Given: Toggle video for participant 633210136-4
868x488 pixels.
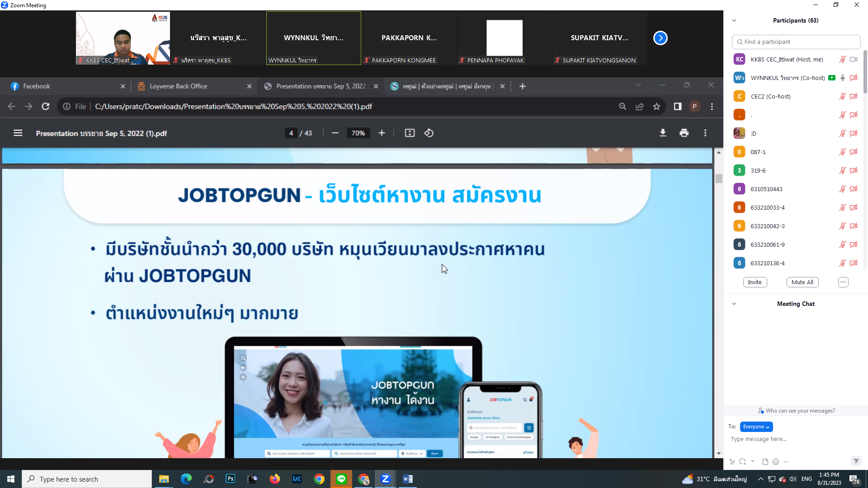Looking at the screenshot, I should pyautogui.click(x=854, y=263).
